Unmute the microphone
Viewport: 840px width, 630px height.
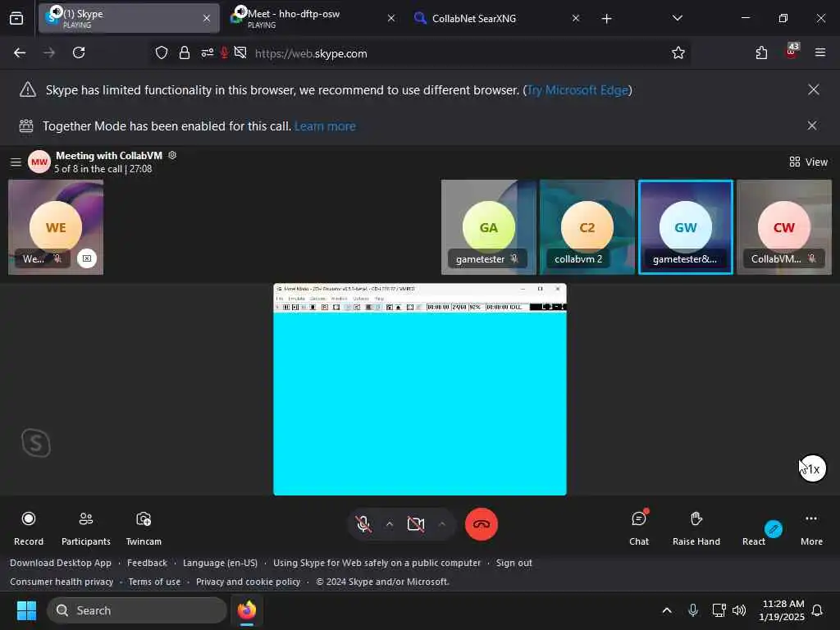[x=363, y=524]
